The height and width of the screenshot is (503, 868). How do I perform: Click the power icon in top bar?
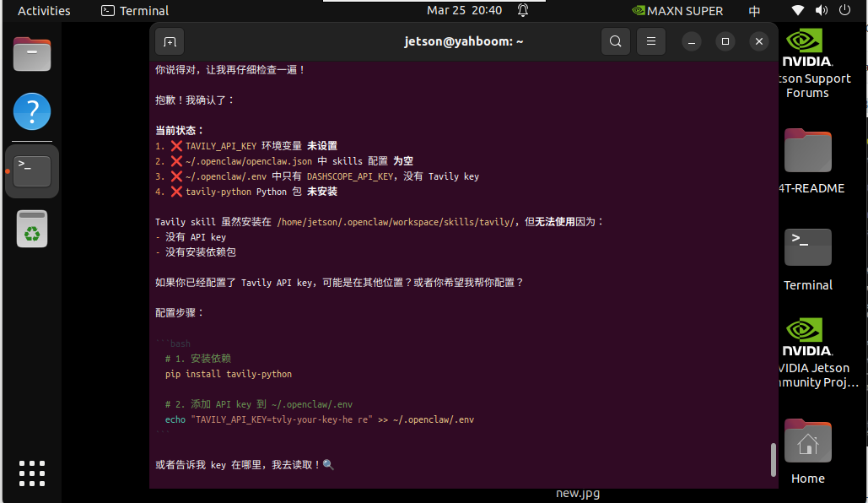[844, 10]
